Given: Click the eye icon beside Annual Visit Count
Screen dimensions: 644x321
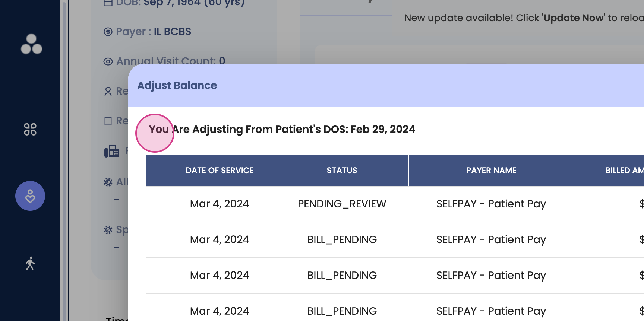Looking at the screenshot, I should coord(108,61).
